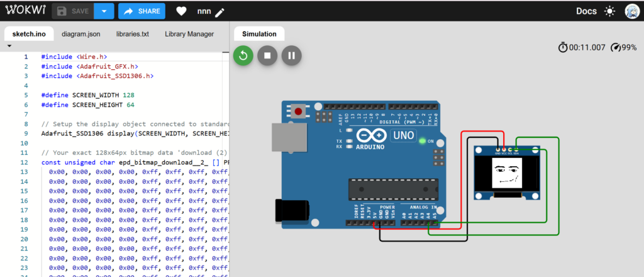Restart the simulation
The height and width of the screenshot is (277, 644).
click(x=243, y=55)
